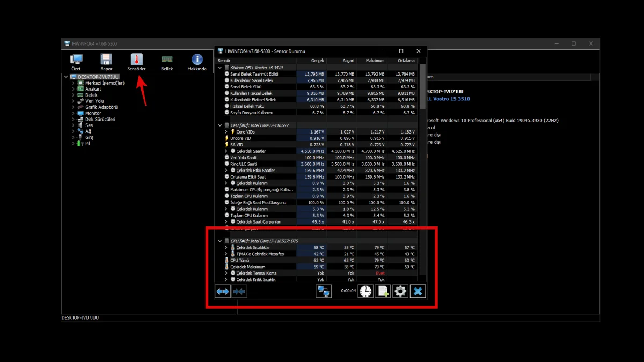Click the blue X close sensors icon
Screen dimensions: 644x362
tap(418, 291)
